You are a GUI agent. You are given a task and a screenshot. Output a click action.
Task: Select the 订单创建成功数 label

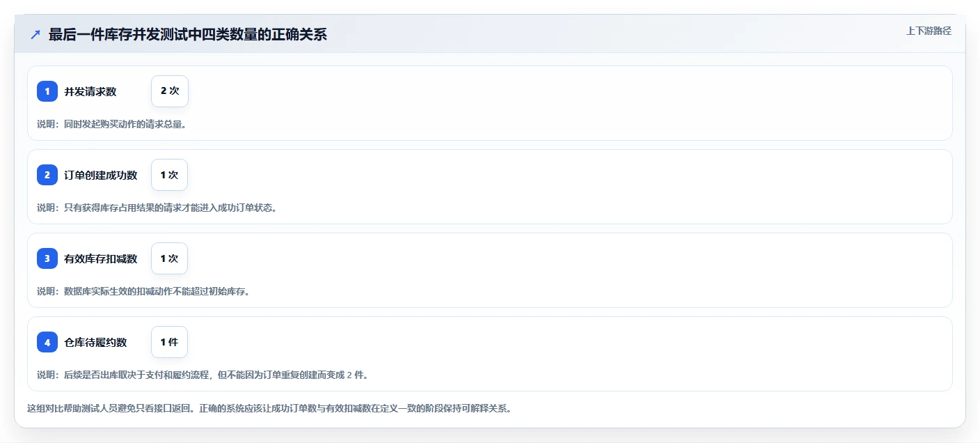point(100,175)
